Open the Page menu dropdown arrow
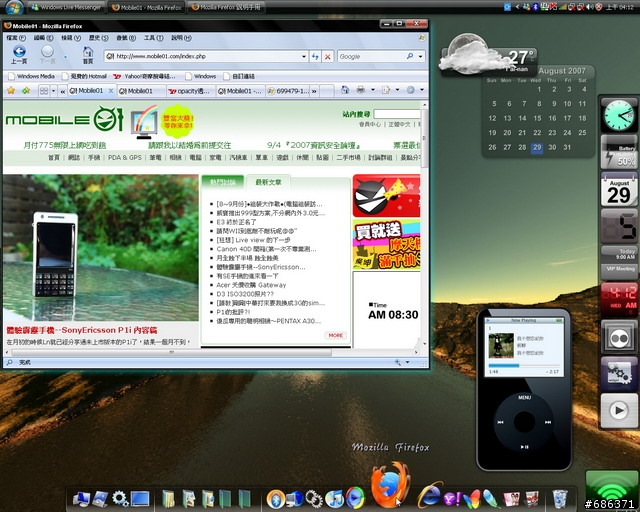Screen dimensions: 640x512 point(397,90)
